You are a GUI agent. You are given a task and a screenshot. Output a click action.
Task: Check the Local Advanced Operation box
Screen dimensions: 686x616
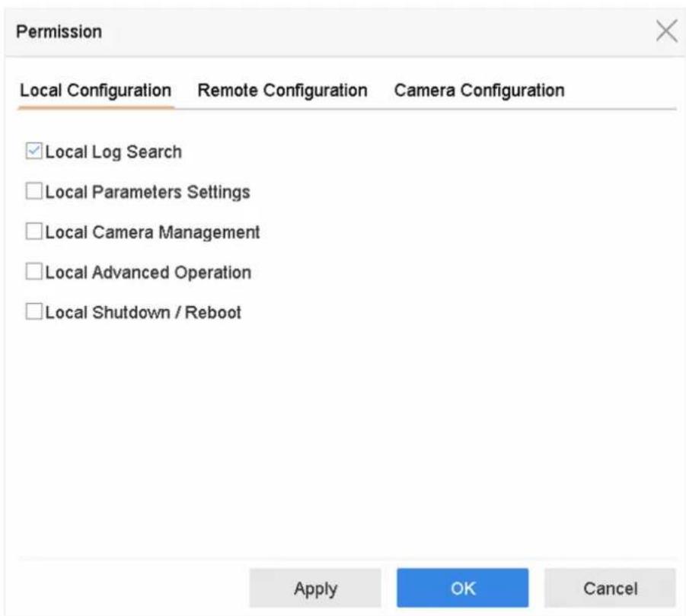point(34,272)
